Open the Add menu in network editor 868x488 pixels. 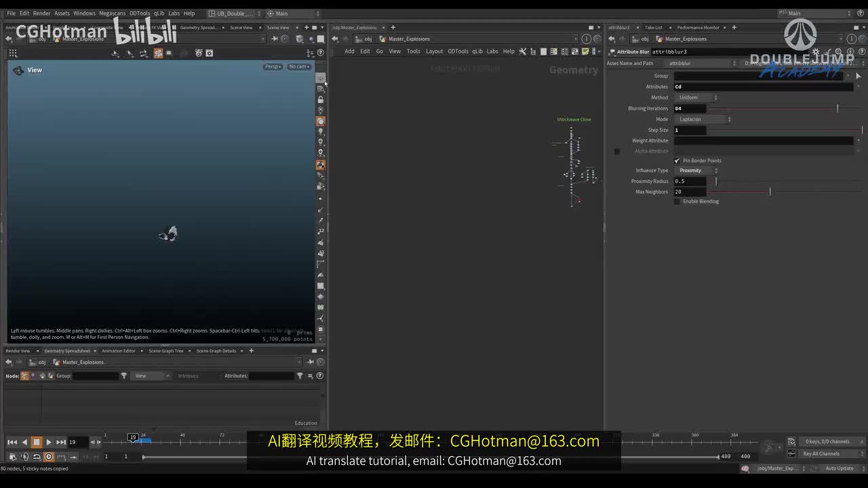click(x=349, y=52)
